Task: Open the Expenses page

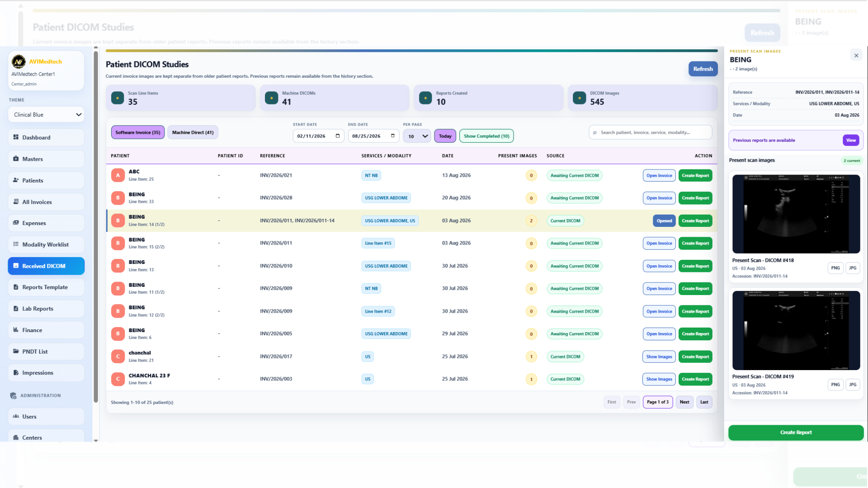Action: coord(46,223)
